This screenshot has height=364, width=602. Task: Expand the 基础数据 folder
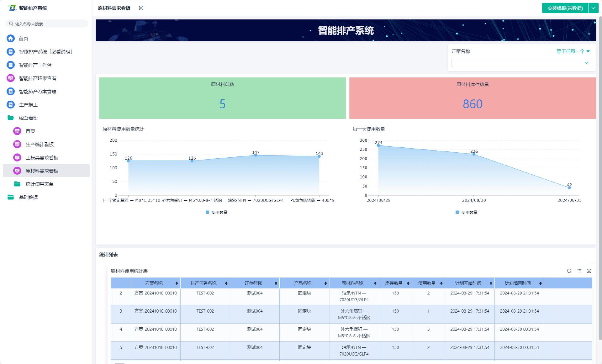28,197
